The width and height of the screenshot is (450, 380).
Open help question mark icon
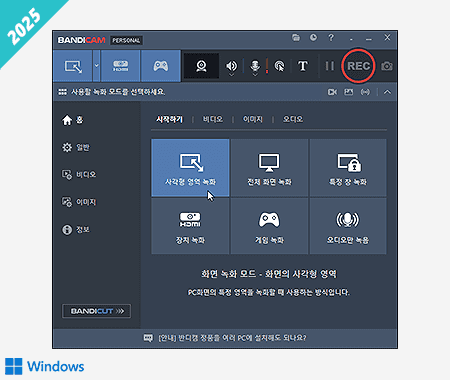[x=331, y=38]
